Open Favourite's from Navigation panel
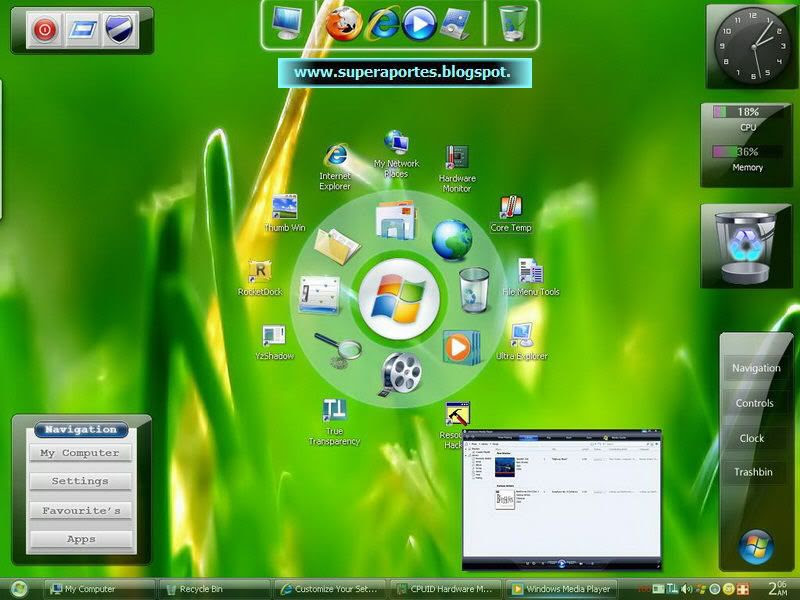This screenshot has width=800, height=600. [80, 510]
